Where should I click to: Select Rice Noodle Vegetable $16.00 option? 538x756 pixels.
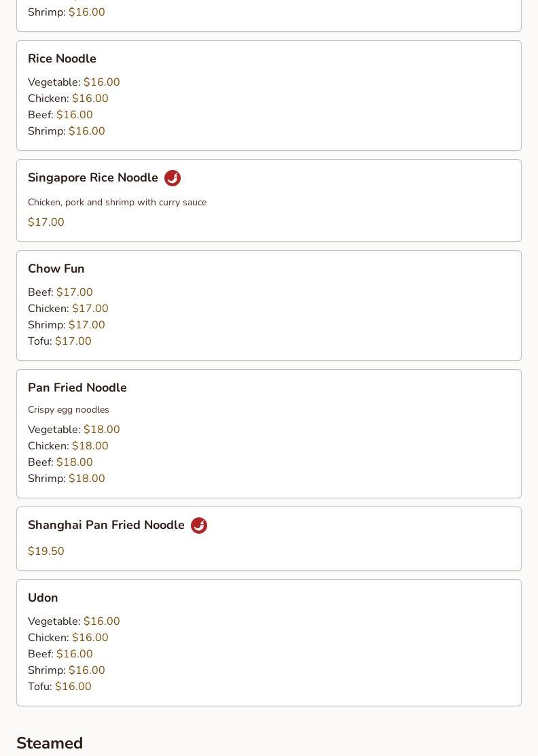[x=73, y=82]
